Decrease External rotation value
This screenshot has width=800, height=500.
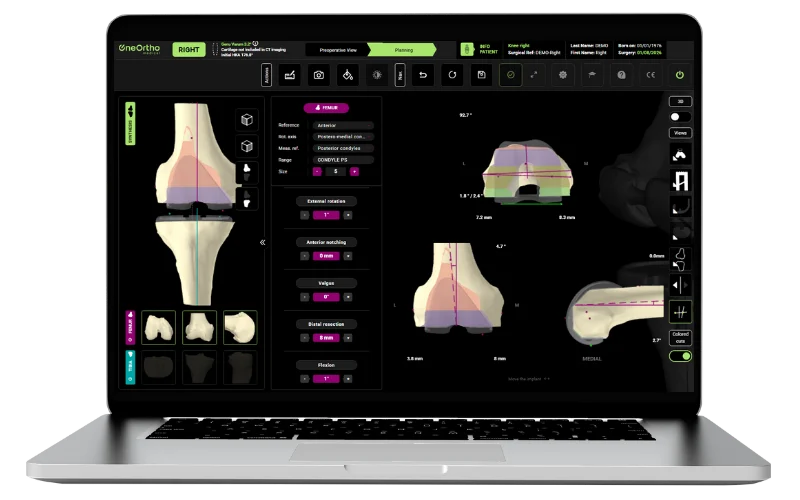click(305, 215)
